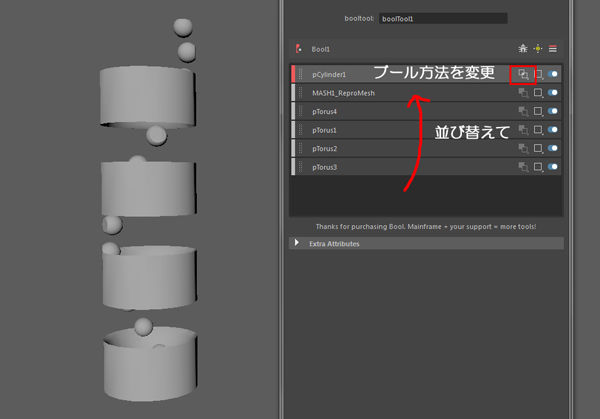Click the Thanks for purchasing Bool message
The width and height of the screenshot is (600, 419).
tap(426, 227)
